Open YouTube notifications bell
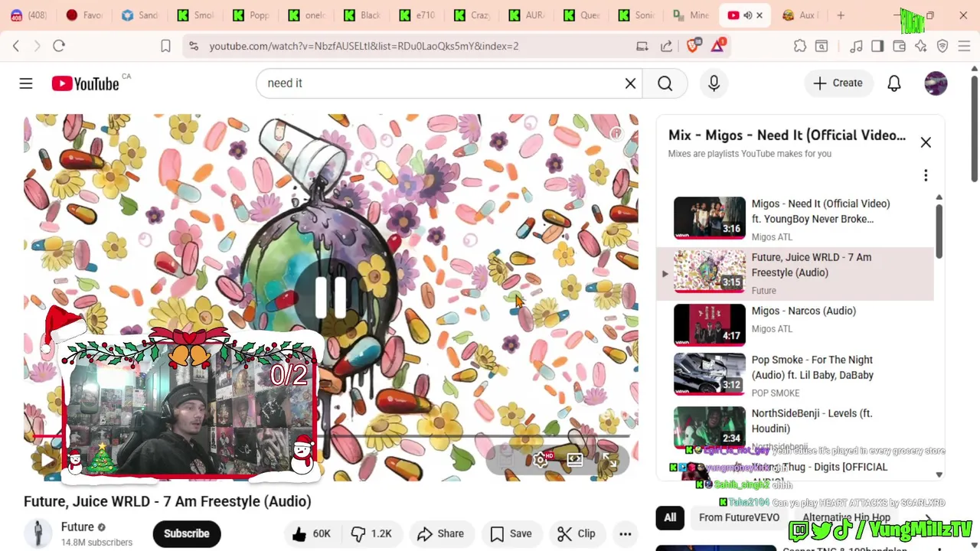980x551 pixels. coord(893,83)
